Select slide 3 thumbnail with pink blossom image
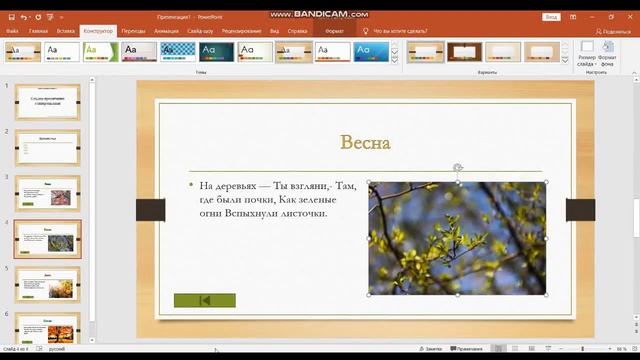Image resolution: width=640 pixels, height=360 pixels. (48, 193)
